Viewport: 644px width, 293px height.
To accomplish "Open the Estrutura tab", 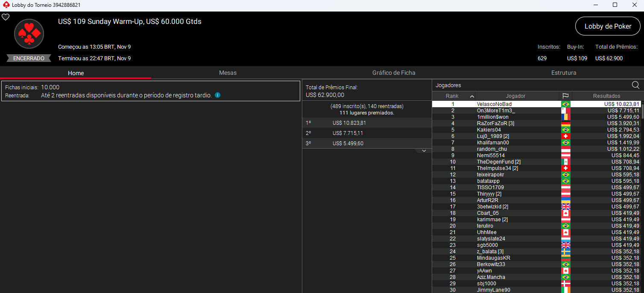I will coord(564,73).
